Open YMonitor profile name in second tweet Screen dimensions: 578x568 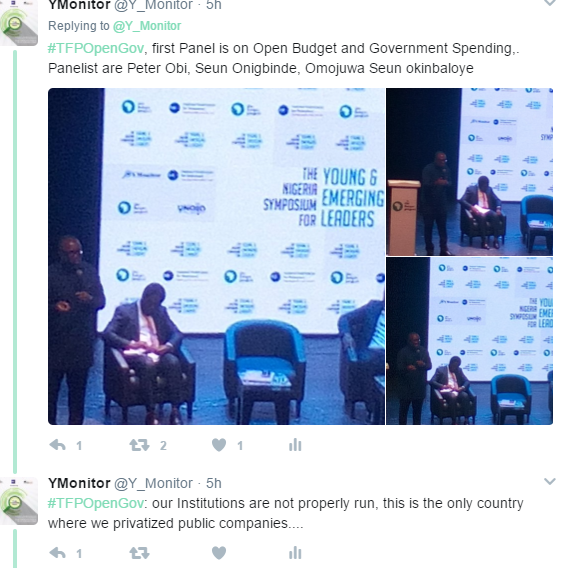(x=79, y=483)
